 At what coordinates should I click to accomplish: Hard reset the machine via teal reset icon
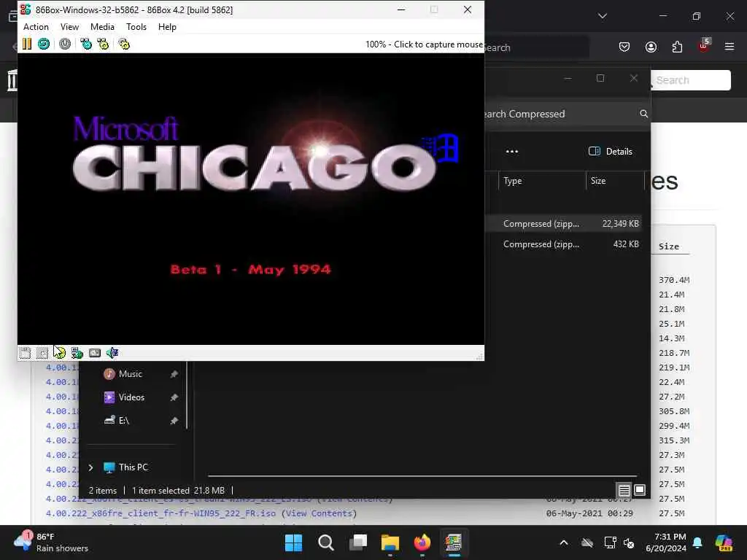point(44,44)
